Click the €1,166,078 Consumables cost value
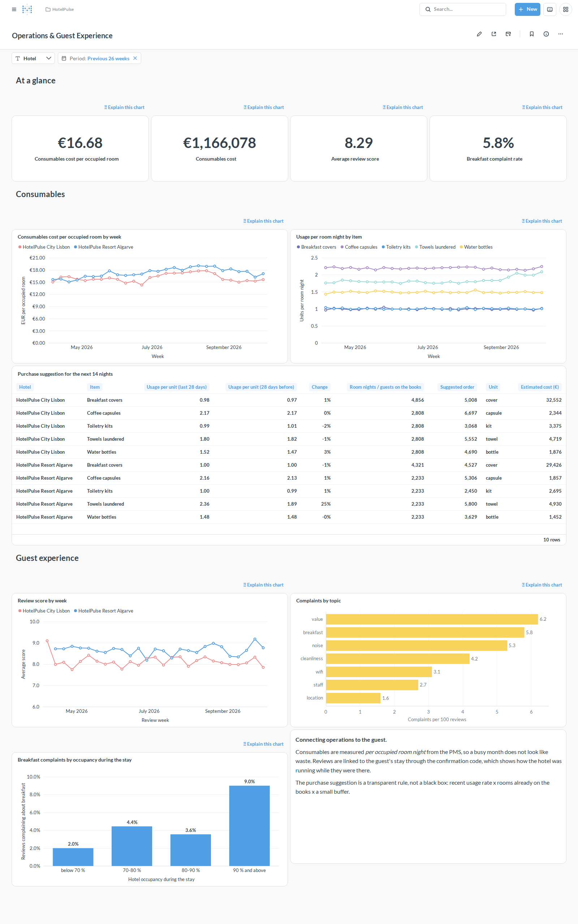The height and width of the screenshot is (924, 578). tap(219, 143)
